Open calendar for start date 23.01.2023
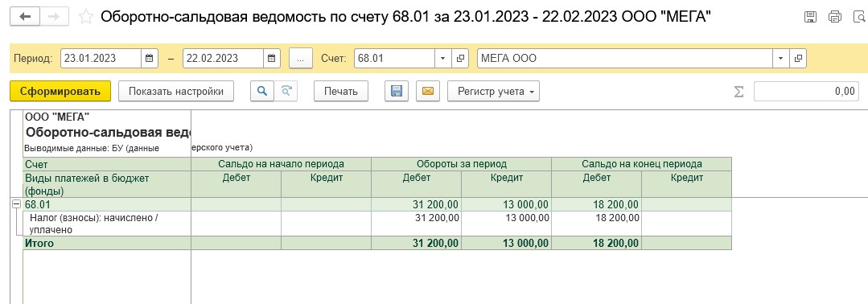The width and height of the screenshot is (868, 304). pyautogui.click(x=150, y=58)
